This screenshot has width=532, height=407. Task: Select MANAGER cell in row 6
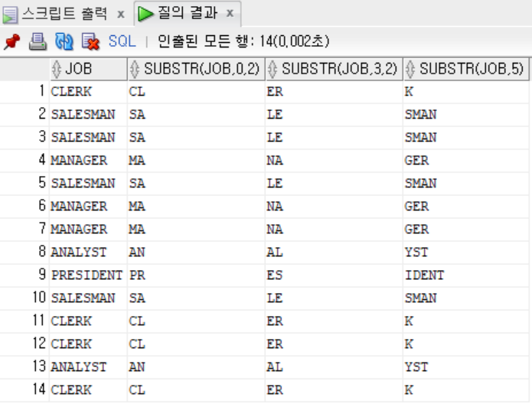tap(88, 207)
